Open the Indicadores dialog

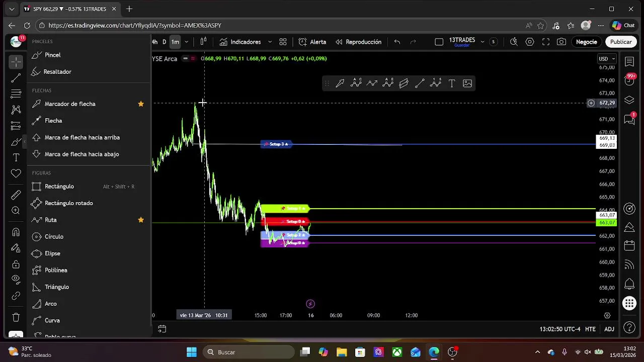(240, 42)
